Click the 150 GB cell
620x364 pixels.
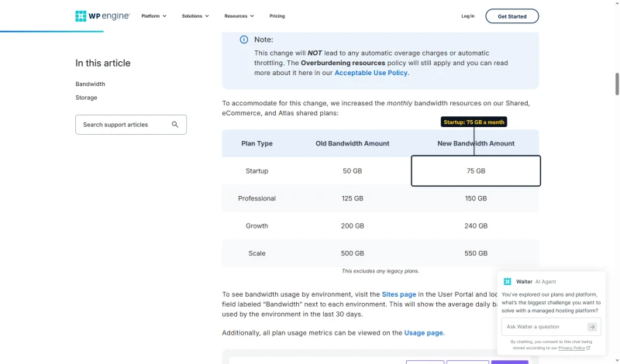click(476, 198)
